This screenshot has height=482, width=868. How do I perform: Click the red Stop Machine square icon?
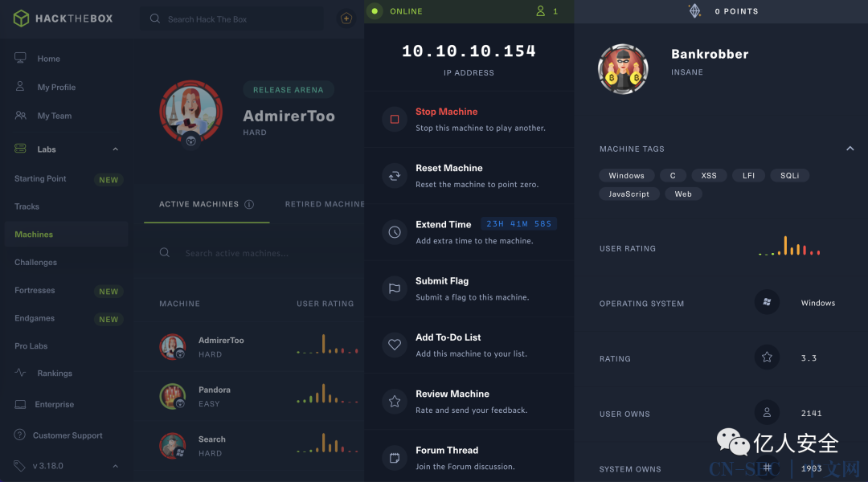point(395,119)
